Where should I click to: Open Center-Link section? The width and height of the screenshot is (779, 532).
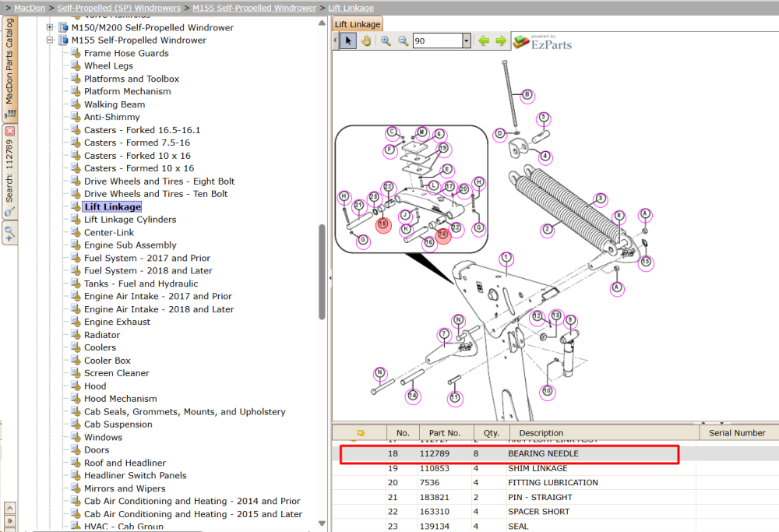(x=109, y=232)
